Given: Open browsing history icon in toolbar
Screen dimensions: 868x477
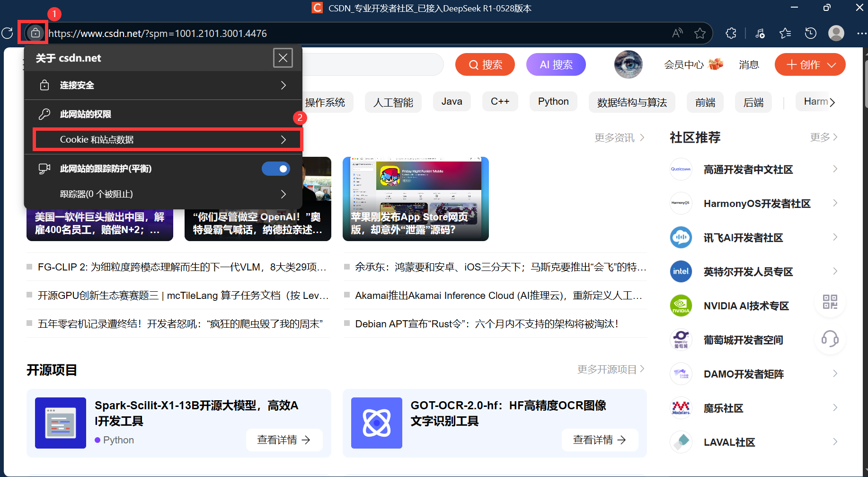Looking at the screenshot, I should (x=810, y=33).
